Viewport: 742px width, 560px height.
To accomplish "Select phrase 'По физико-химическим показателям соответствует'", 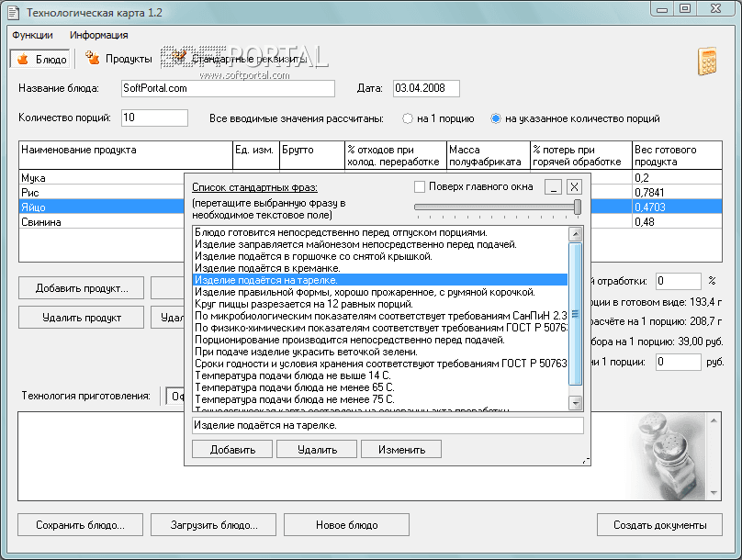I will (380, 328).
